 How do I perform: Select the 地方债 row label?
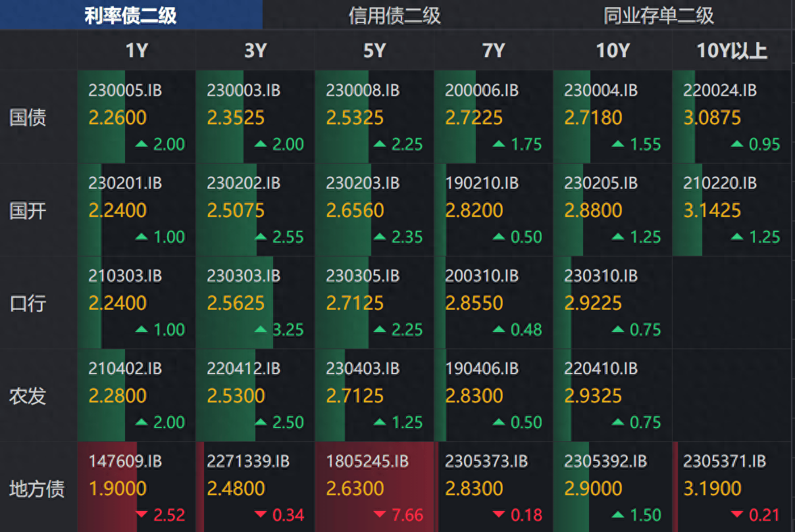[x=37, y=489]
